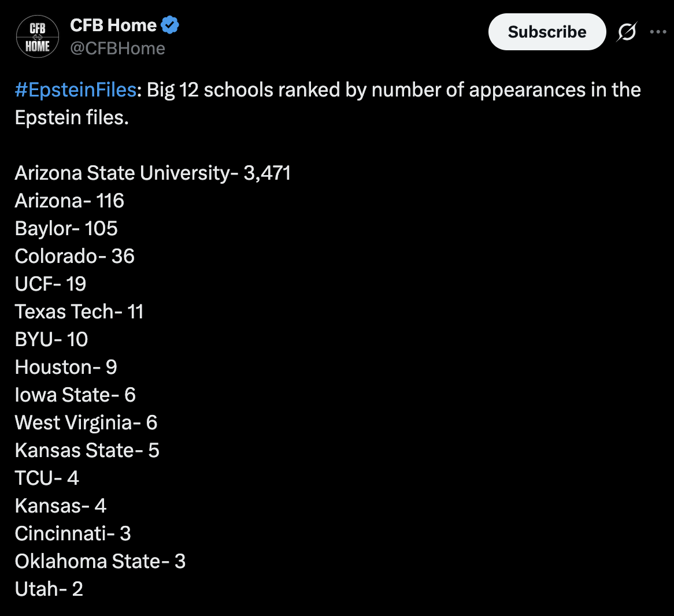Click the Texas Tech- 11 line
The width and height of the screenshot is (674, 616).
(79, 312)
